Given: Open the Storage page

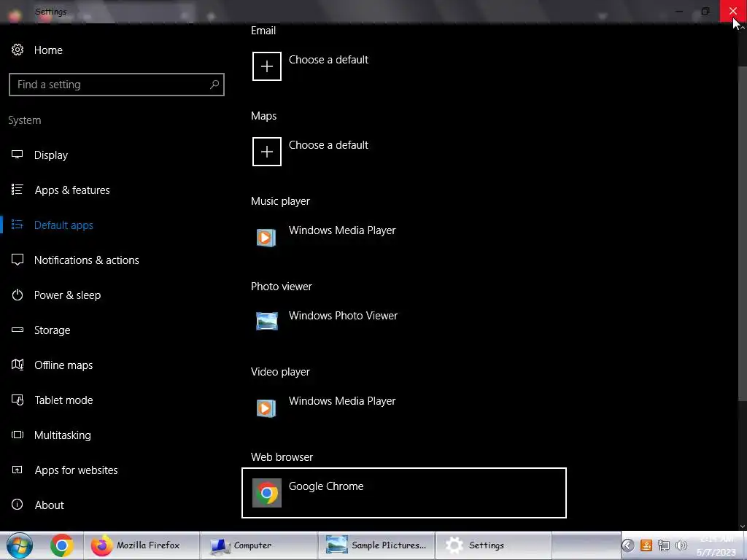Looking at the screenshot, I should [52, 330].
